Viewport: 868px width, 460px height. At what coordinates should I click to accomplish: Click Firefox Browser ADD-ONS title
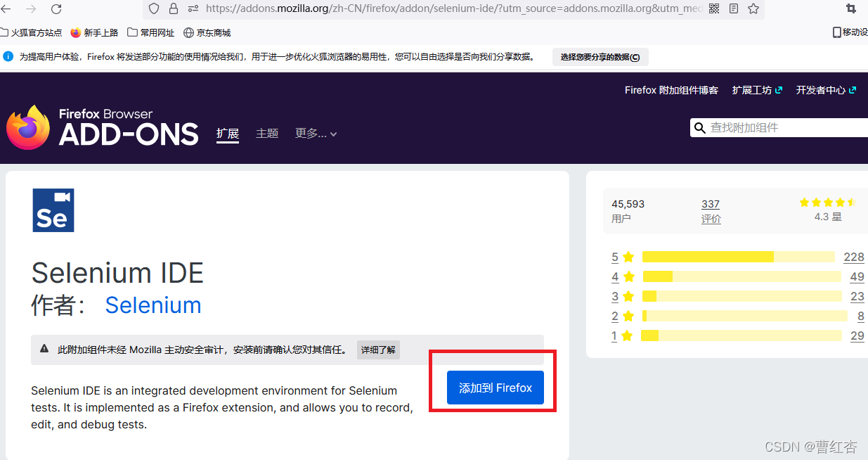(x=128, y=127)
